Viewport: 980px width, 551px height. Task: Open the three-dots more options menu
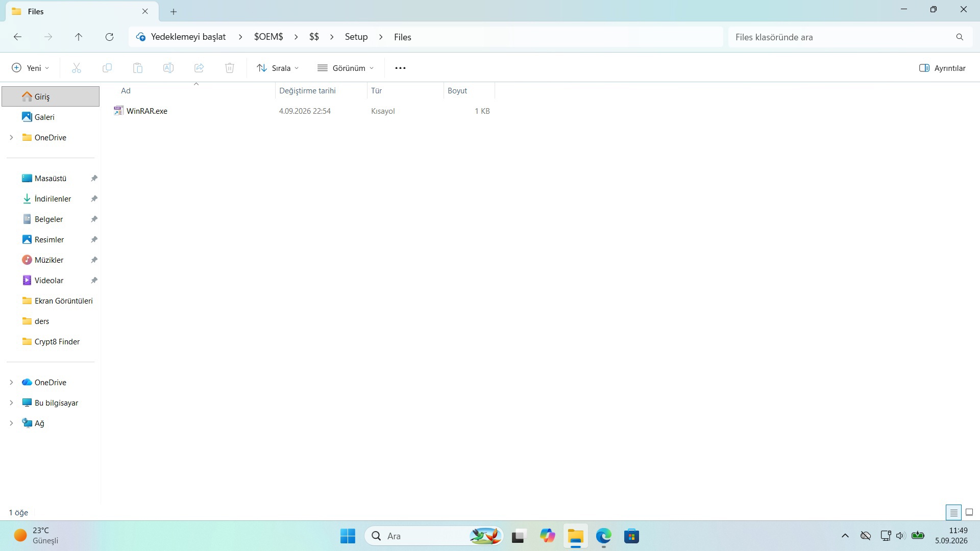[400, 68]
